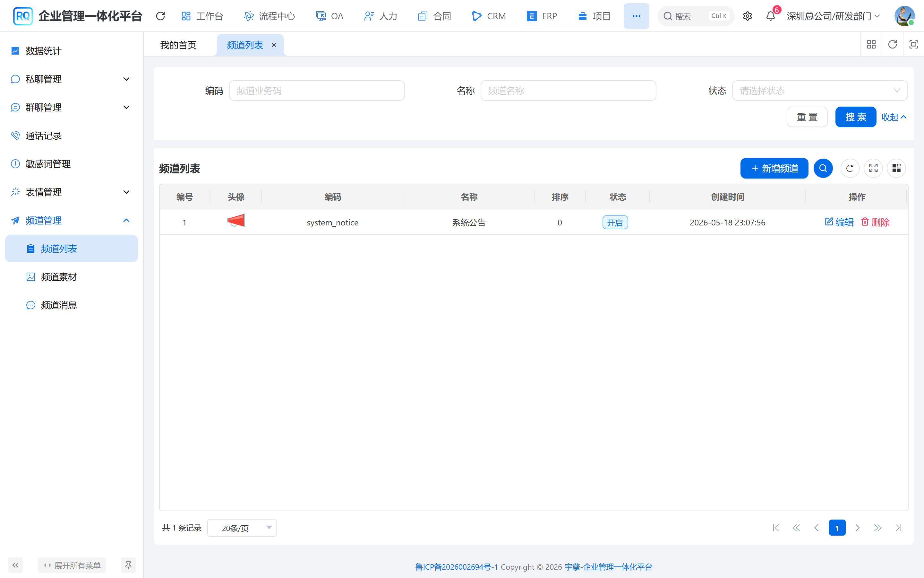Collapse the 频道管理 menu
Screen dimensions: 924x578
pos(72,221)
